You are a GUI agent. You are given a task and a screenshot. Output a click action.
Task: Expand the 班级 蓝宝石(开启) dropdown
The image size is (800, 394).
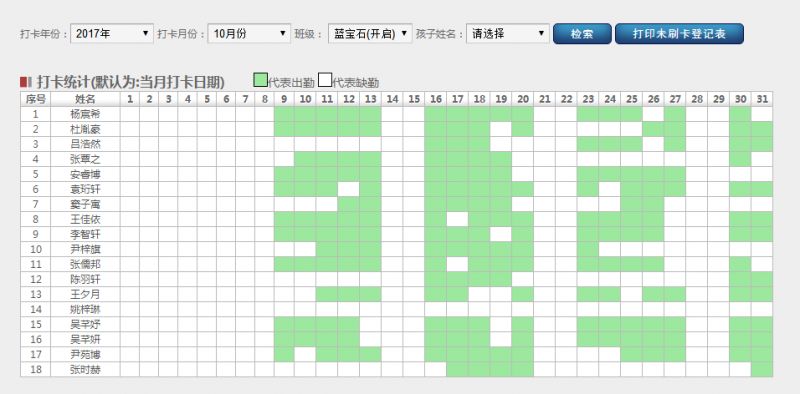370,34
